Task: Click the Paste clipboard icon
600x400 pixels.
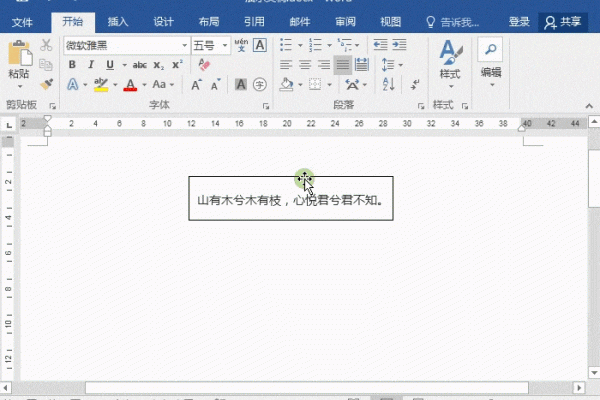Action: coord(20,52)
